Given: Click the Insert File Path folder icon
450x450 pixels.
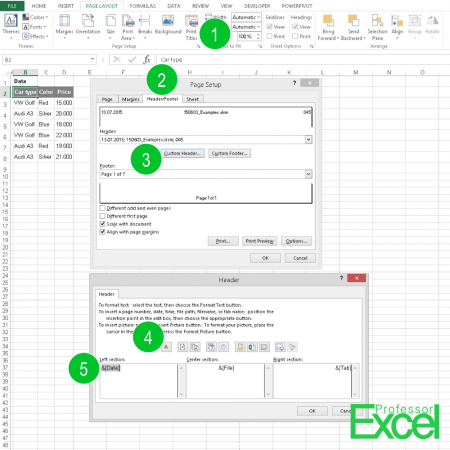Looking at the screenshot, I should tap(240, 347).
